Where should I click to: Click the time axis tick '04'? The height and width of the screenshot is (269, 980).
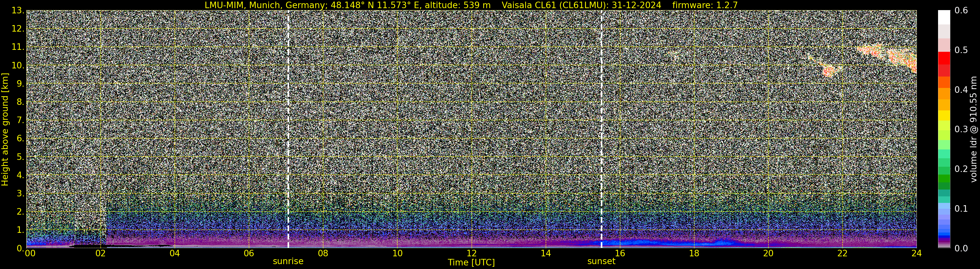pyautogui.click(x=174, y=253)
